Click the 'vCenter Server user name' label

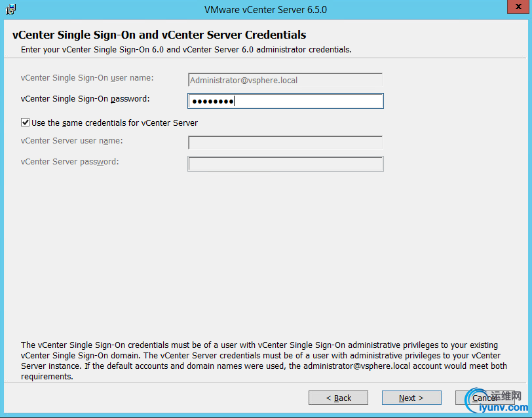(x=72, y=141)
